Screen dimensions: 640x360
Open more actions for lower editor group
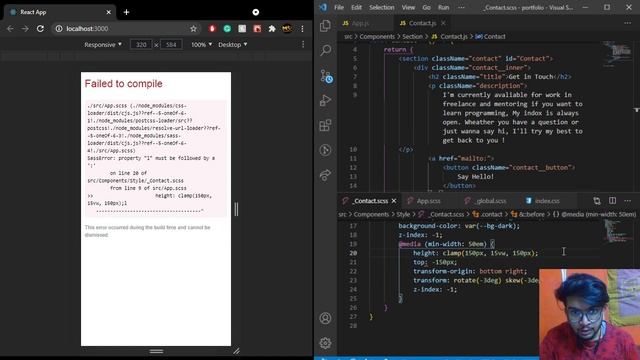(x=627, y=200)
